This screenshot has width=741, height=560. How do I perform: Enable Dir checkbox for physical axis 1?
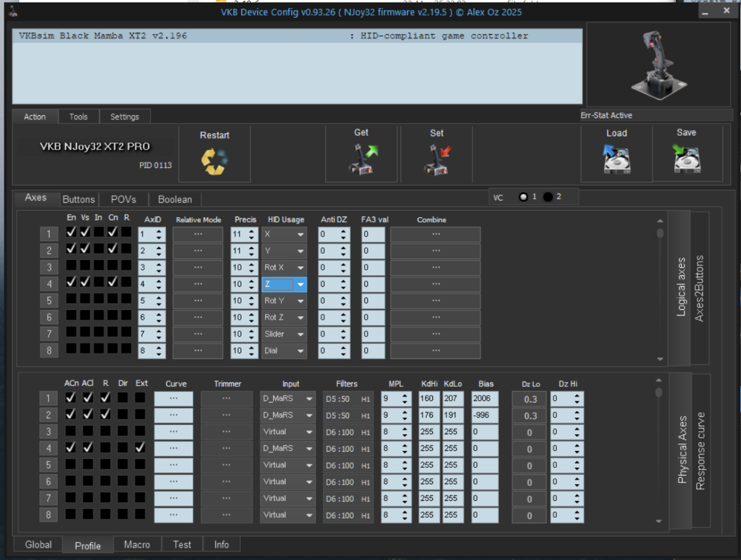click(x=123, y=398)
